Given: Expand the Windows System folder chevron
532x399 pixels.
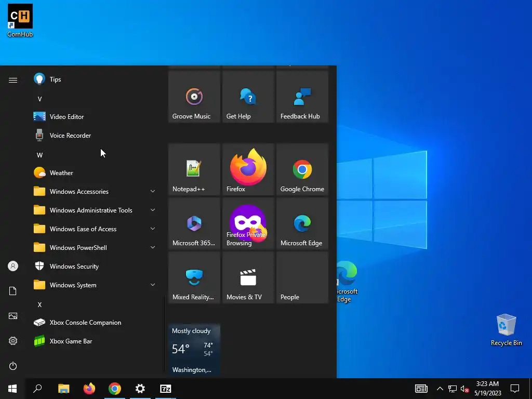Looking at the screenshot, I should click(x=153, y=285).
